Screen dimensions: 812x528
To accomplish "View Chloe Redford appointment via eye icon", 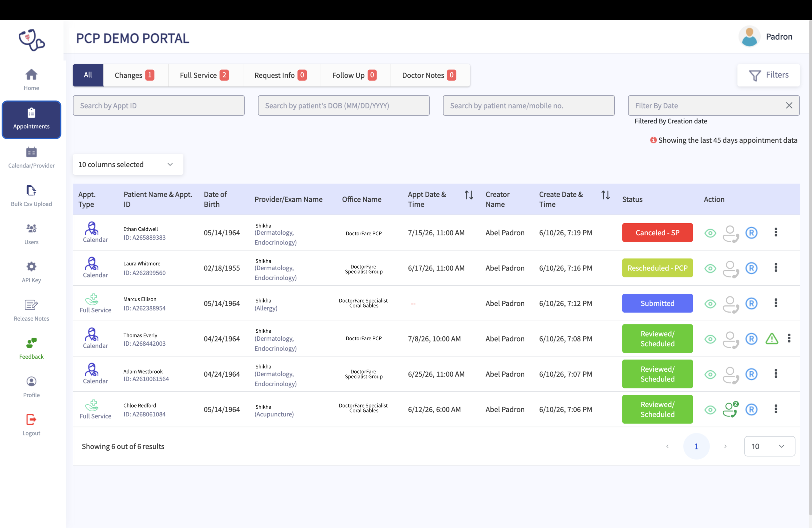I will 710,410.
